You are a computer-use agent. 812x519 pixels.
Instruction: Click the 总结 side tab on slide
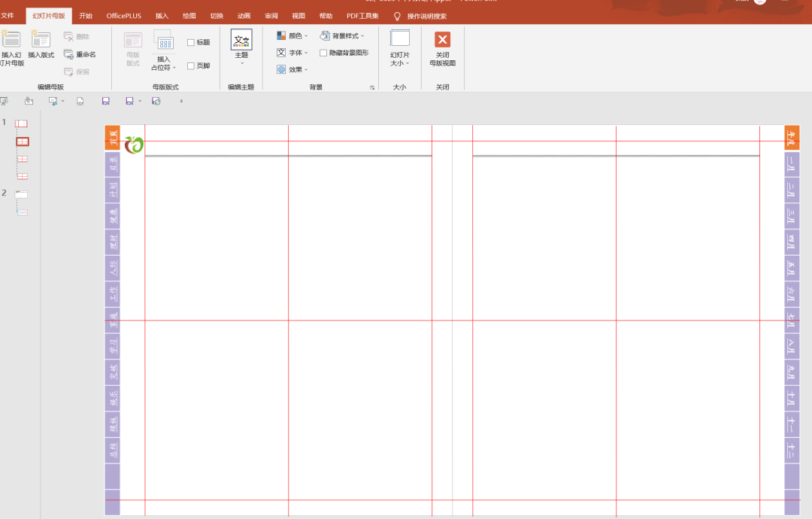[x=112, y=450]
